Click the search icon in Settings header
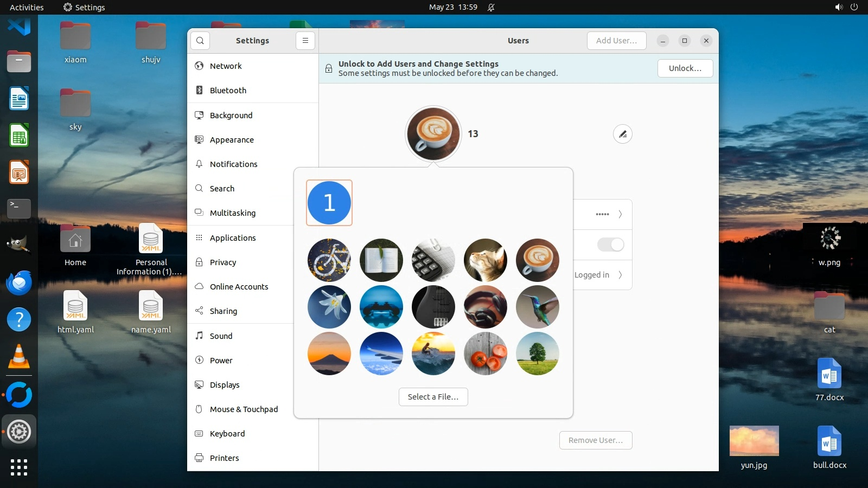 (200, 41)
